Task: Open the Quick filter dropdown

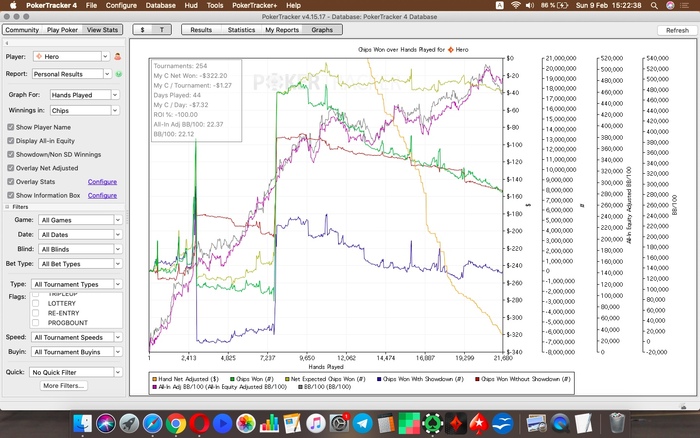Action: (x=75, y=372)
